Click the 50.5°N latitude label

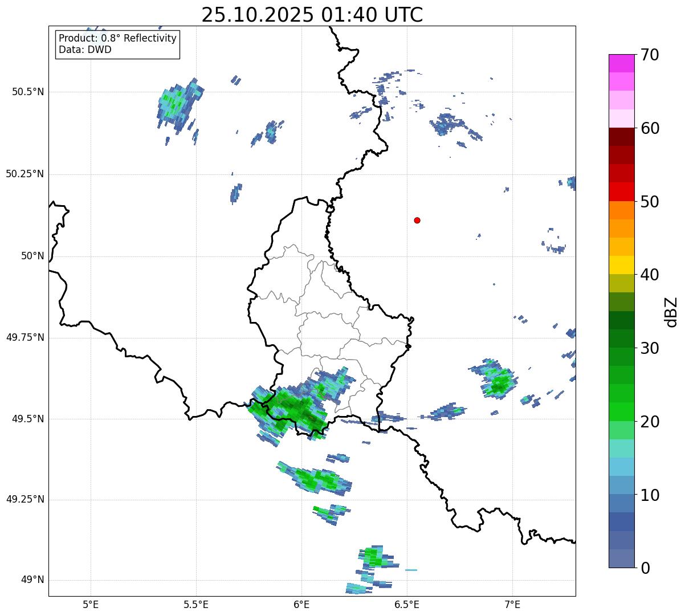click(x=28, y=92)
